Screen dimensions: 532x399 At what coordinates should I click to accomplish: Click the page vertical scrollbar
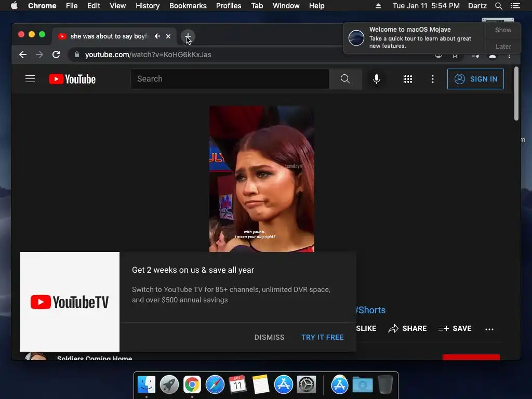516,94
